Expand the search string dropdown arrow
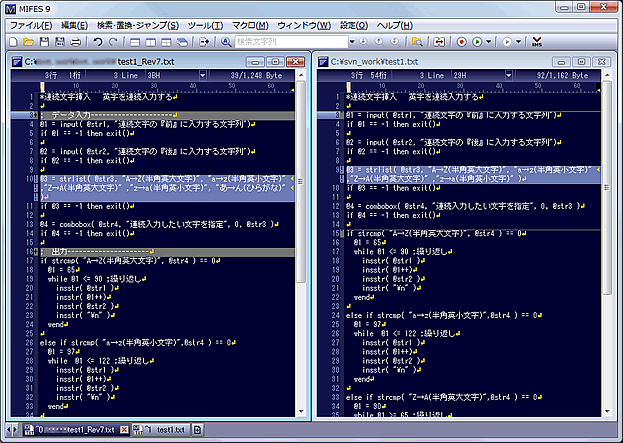Screen dimensions: 623x443 coord(351,42)
